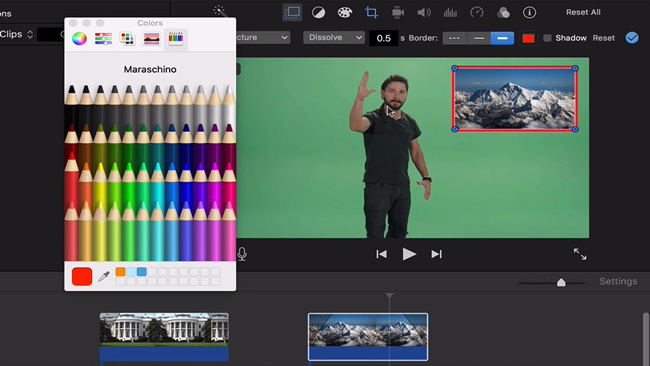Image resolution: width=650 pixels, height=366 pixels.
Task: Switch to the color sliders tab
Action: coord(103,39)
